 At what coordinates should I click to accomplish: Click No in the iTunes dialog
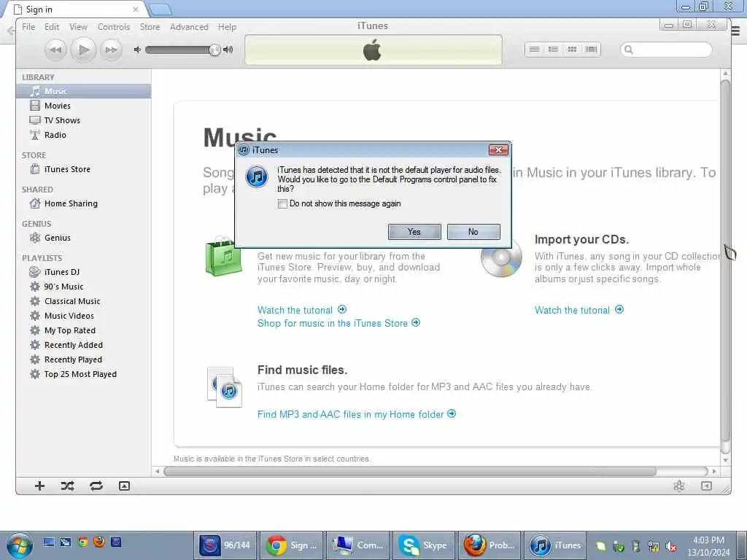(473, 232)
